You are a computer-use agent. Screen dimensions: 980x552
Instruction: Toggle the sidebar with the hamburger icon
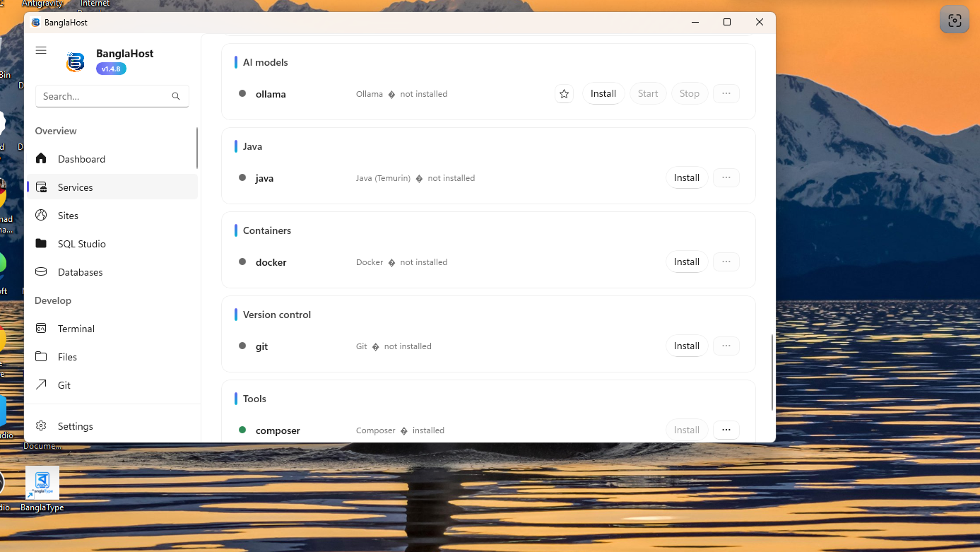coord(41,50)
